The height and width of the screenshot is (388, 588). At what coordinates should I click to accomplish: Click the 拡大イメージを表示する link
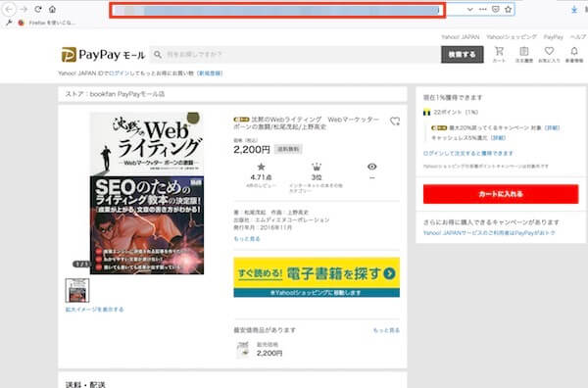[94, 310]
